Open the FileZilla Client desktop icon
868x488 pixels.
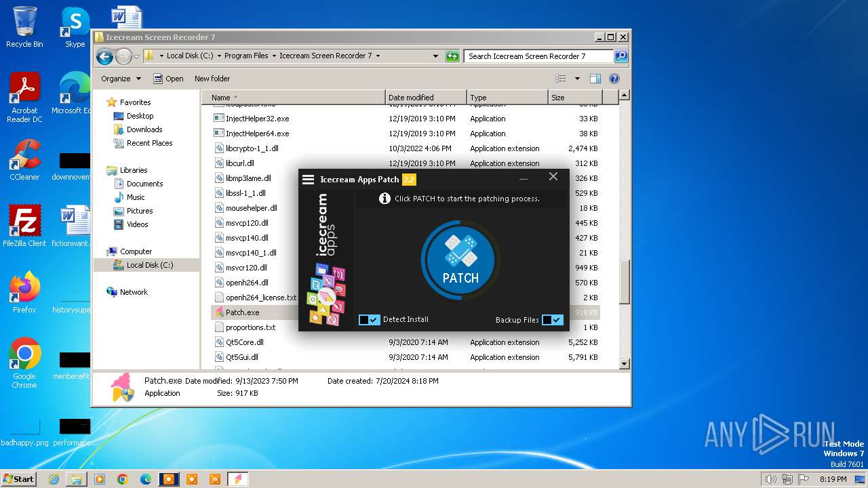tap(24, 226)
